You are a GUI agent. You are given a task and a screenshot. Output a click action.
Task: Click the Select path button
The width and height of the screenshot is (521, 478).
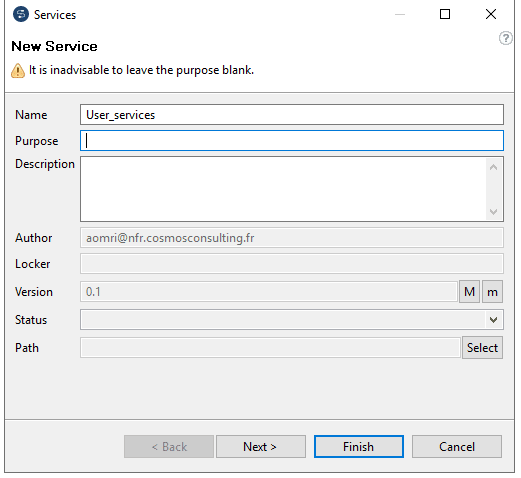(482, 348)
